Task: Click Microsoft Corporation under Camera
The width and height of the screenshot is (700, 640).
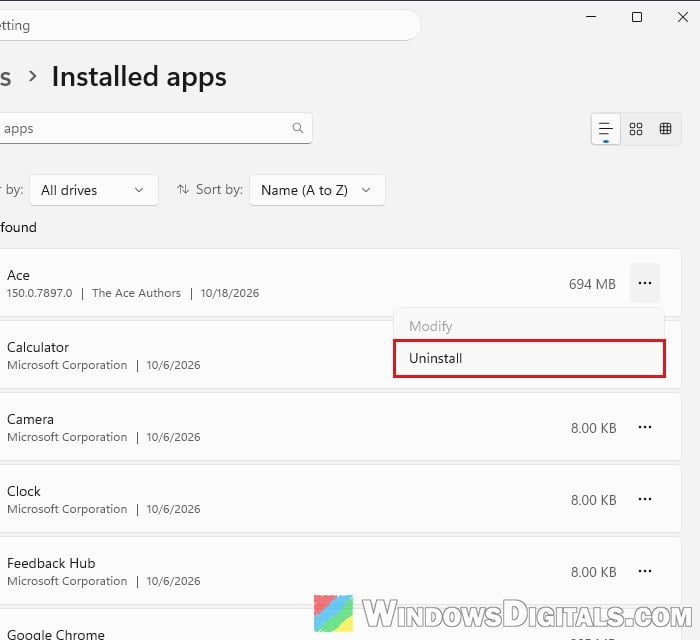Action: tap(67, 437)
